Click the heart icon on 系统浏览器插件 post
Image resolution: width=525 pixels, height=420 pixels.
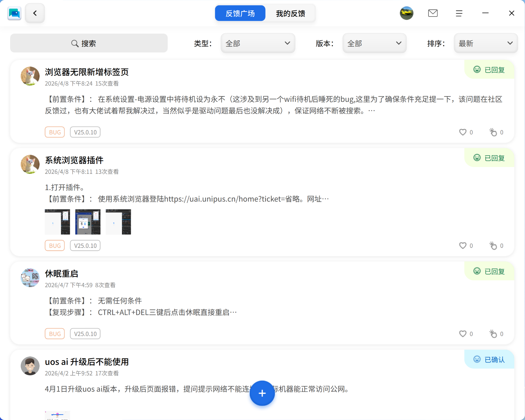[463, 246]
